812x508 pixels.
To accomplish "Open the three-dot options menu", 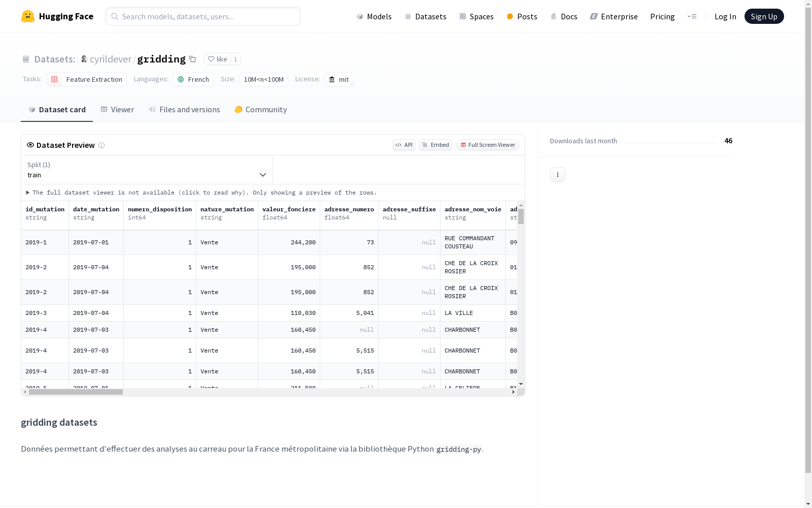I will (x=558, y=175).
